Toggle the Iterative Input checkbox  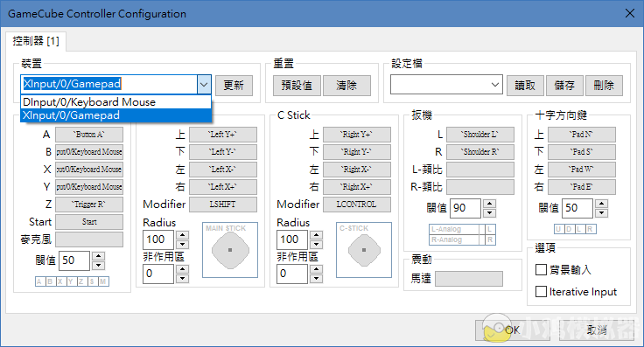(541, 292)
